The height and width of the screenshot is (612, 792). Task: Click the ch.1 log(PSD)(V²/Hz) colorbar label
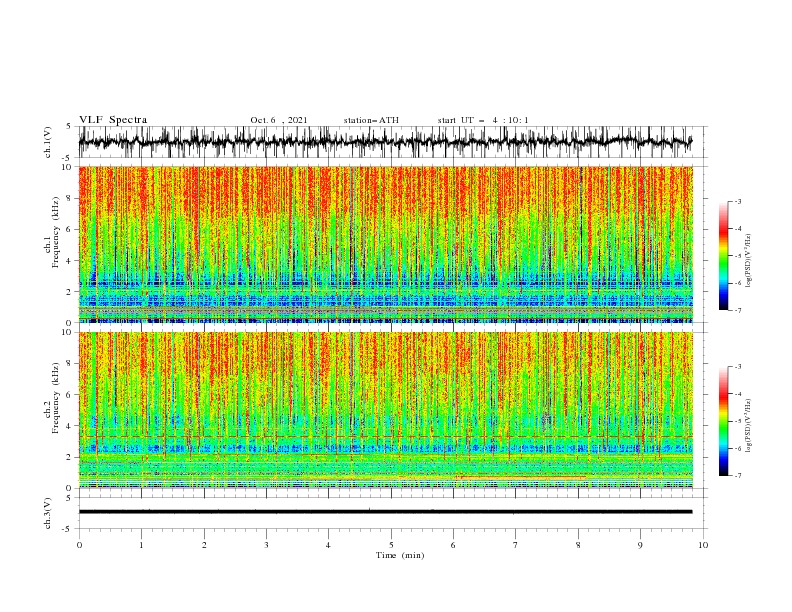pyautogui.click(x=748, y=261)
